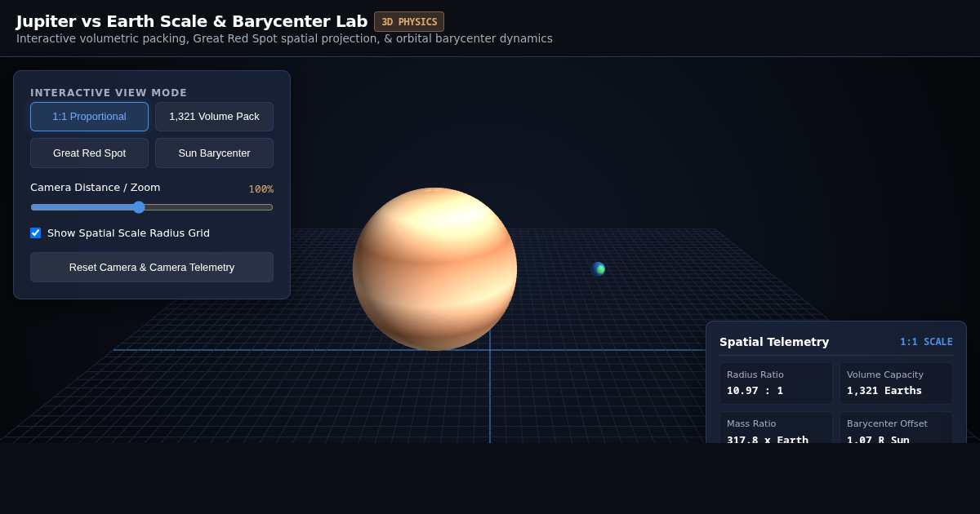Image resolution: width=980 pixels, height=514 pixels.
Task: Click the Radius Ratio 10.97 : 1 value
Action: click(x=755, y=391)
